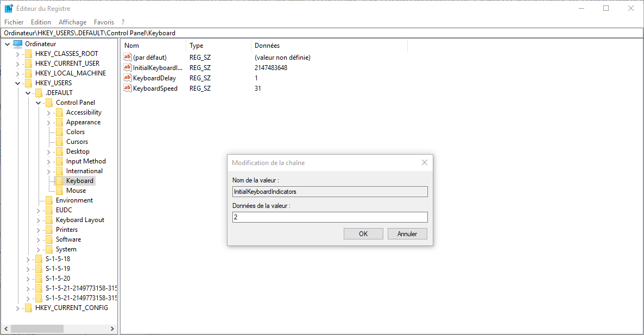
Task: Click the ab icon for InitialKeyboardI... value
Action: click(128, 67)
